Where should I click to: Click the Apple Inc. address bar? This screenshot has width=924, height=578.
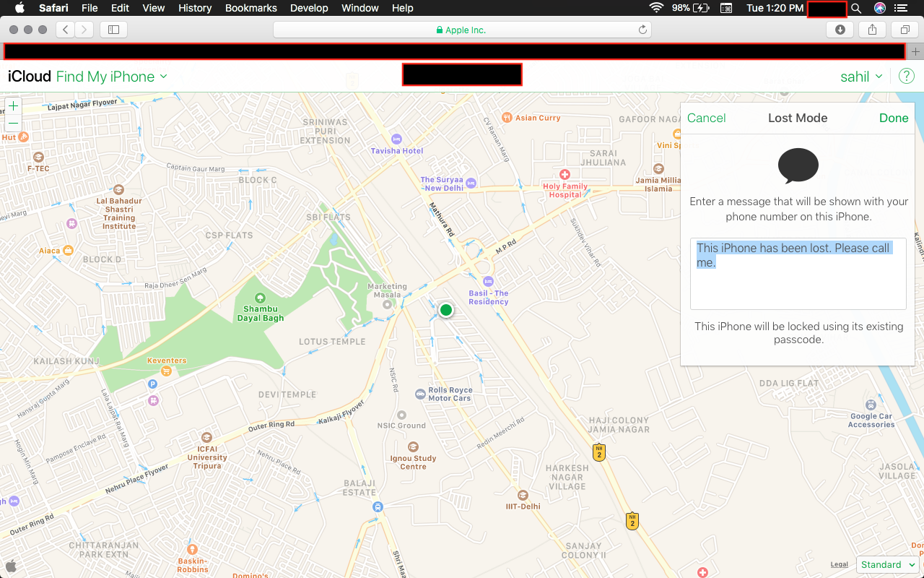(x=462, y=30)
